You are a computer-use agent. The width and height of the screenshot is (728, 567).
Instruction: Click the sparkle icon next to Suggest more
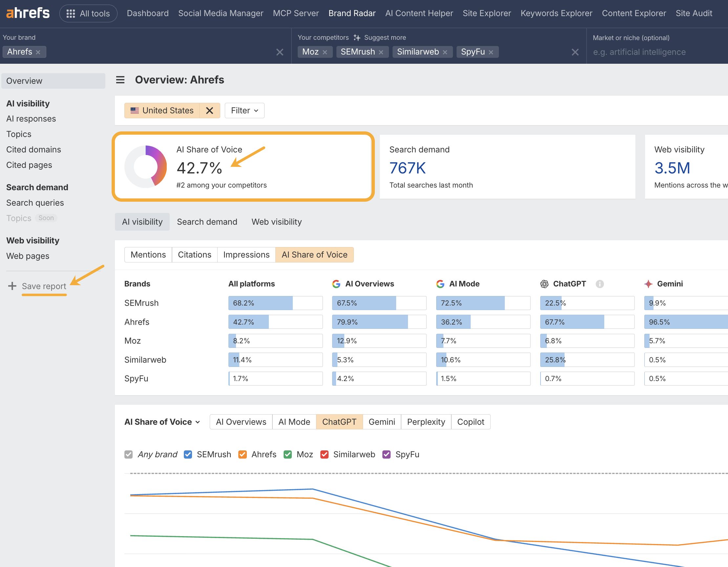[357, 37]
